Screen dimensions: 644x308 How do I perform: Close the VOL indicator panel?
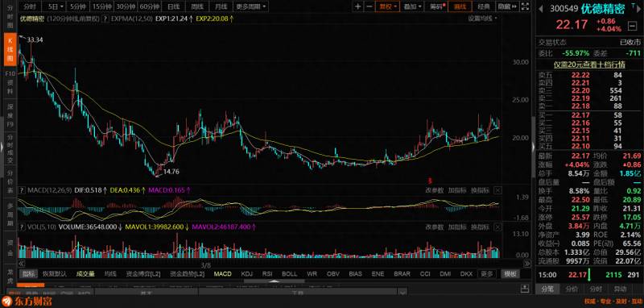[x=497, y=227]
